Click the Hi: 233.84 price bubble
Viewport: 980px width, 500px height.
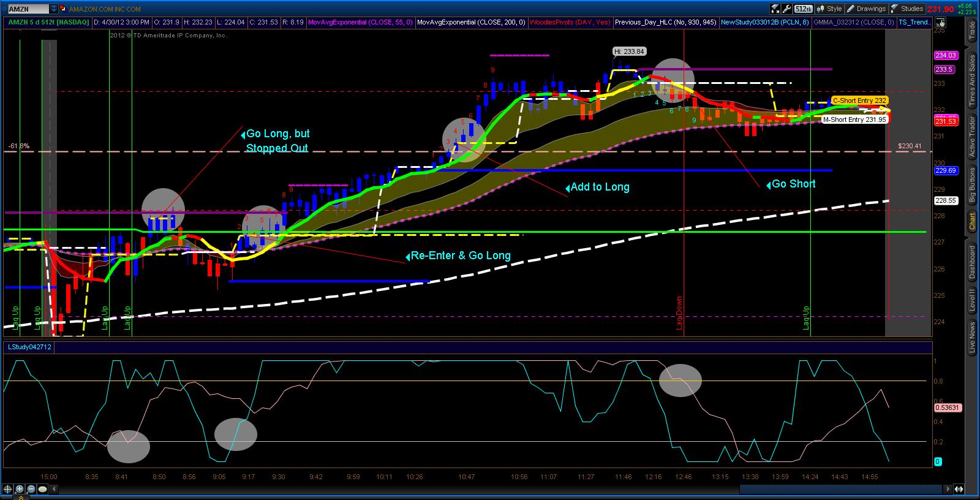coord(630,51)
